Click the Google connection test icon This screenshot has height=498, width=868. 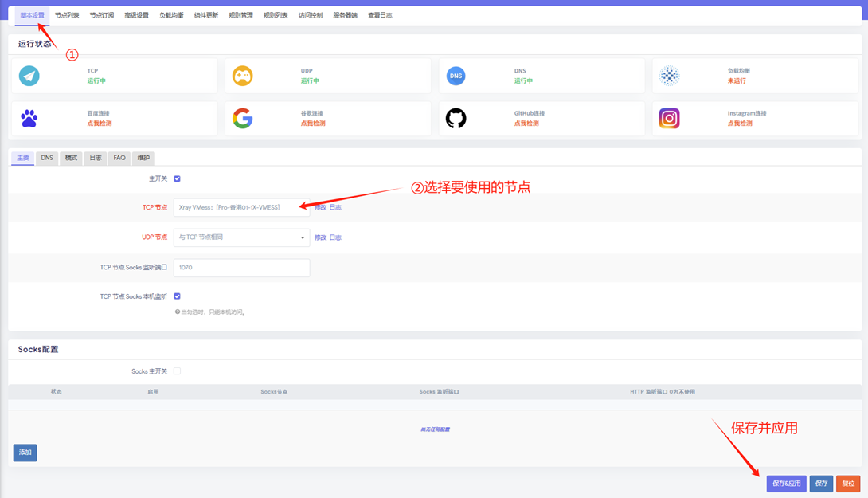point(242,119)
